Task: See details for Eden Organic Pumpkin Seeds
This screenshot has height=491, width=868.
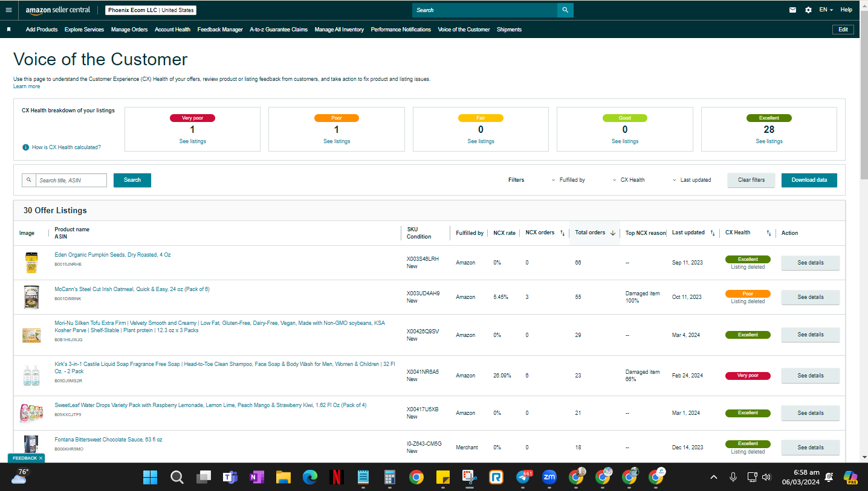Action: point(811,263)
